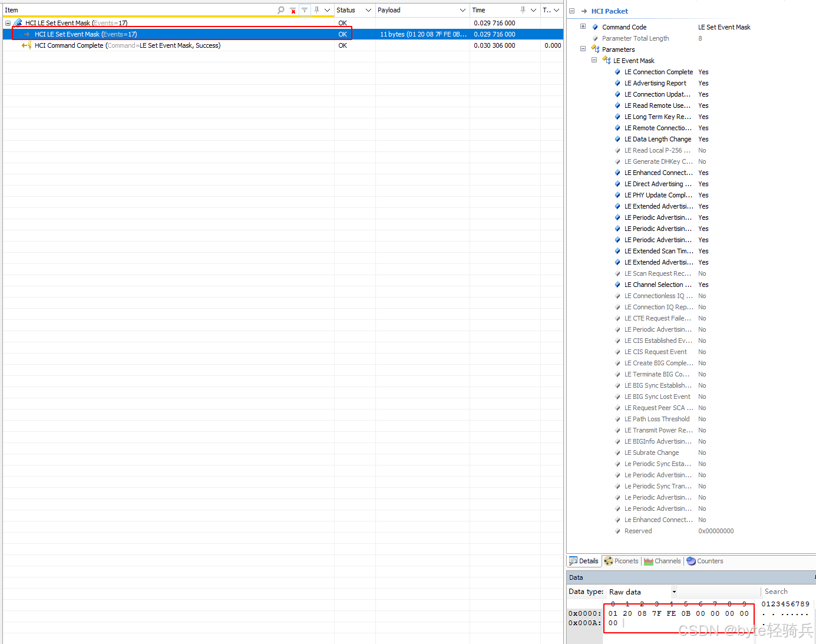The height and width of the screenshot is (644, 816).
Task: Click the Reserved field icon
Action: click(617, 531)
